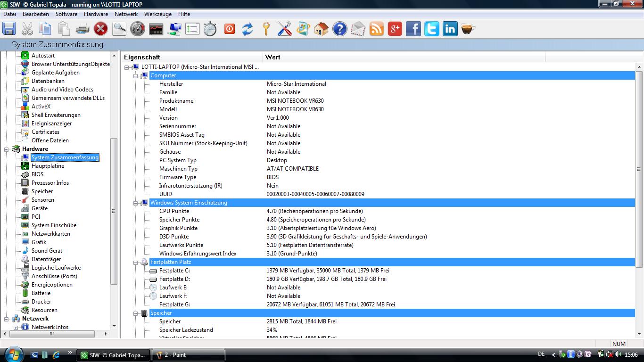Image resolution: width=644 pixels, height=362 pixels.
Task: Expand the Netzwerk Infos tree node
Action: [x=16, y=327]
